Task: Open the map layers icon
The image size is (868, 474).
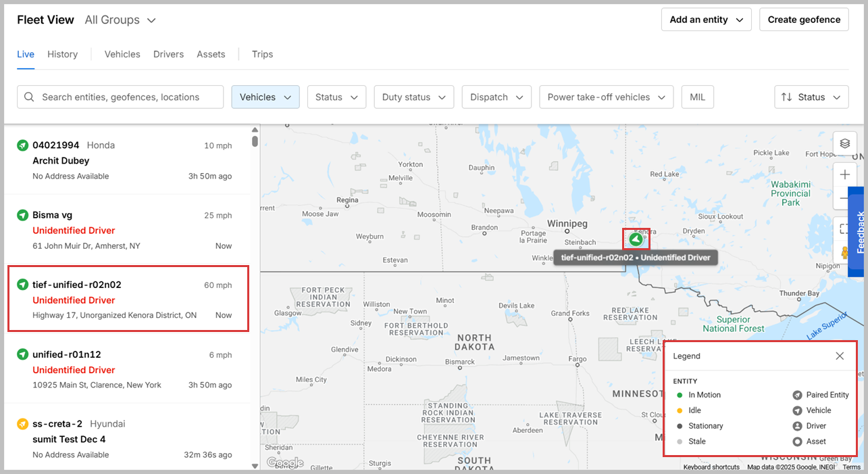Action: (x=844, y=143)
